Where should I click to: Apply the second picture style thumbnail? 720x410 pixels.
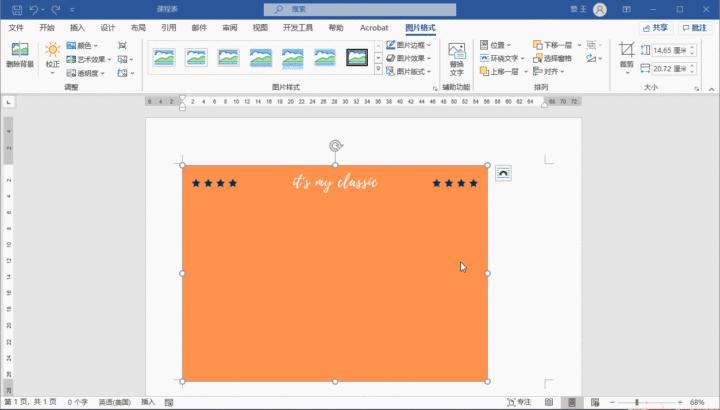click(196, 57)
